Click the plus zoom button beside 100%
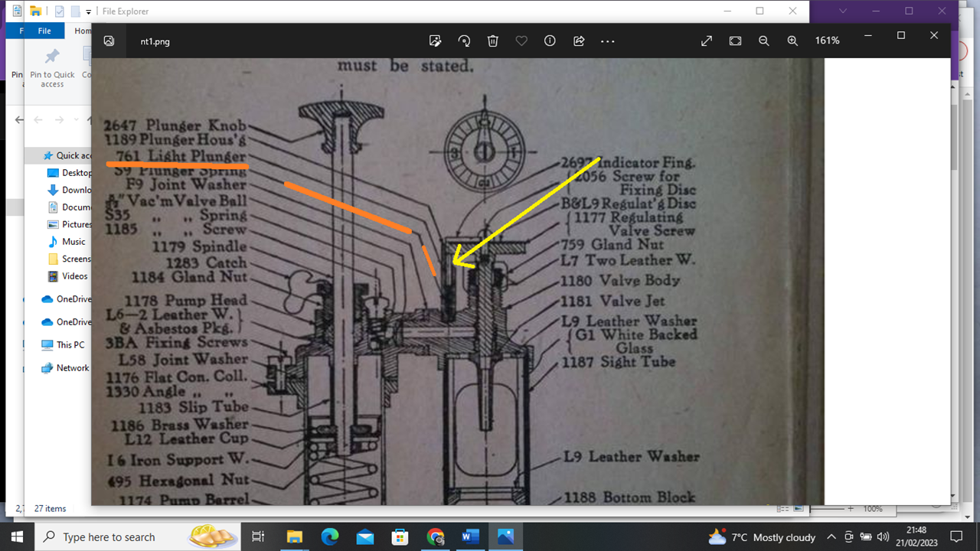This screenshot has height=551, width=980. pyautogui.click(x=851, y=509)
